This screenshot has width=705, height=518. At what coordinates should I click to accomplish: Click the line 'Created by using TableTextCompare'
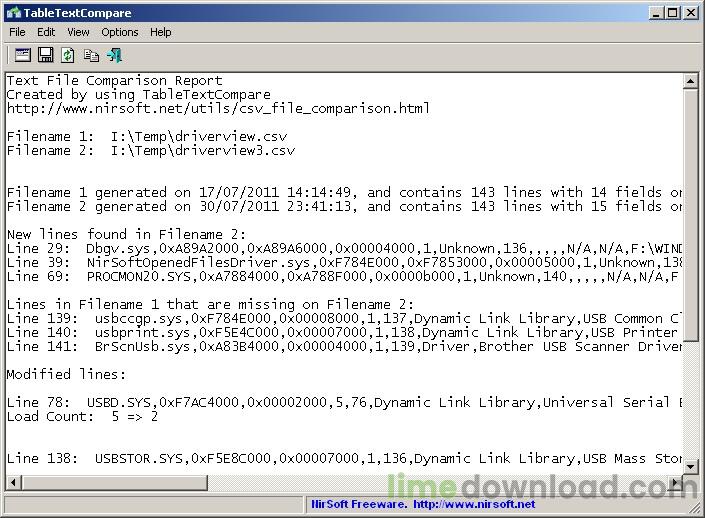(138, 94)
